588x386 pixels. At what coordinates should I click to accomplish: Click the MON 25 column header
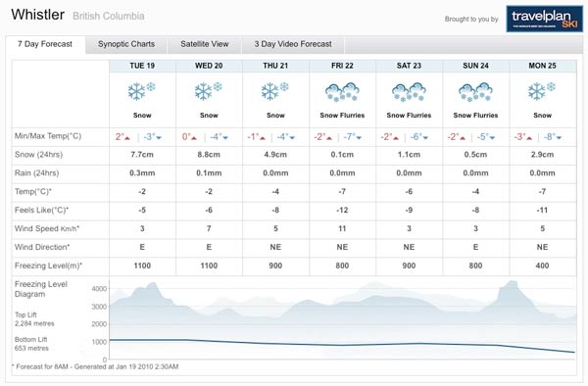pos(543,66)
